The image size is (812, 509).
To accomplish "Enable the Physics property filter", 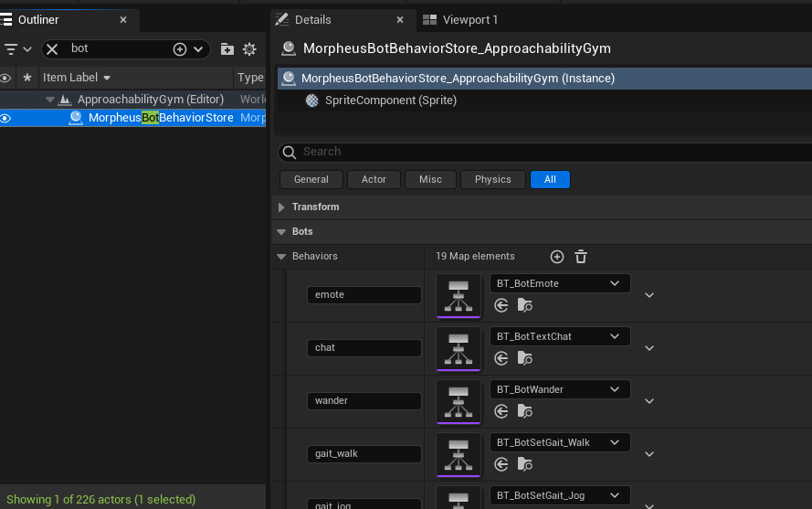I will [492, 179].
